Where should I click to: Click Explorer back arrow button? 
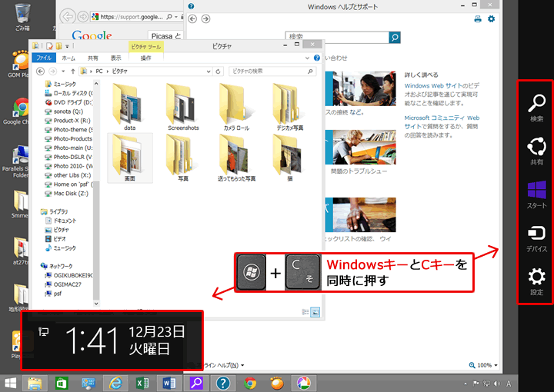point(41,71)
